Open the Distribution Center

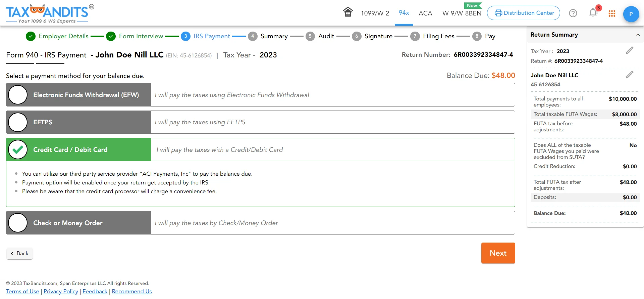pos(523,13)
